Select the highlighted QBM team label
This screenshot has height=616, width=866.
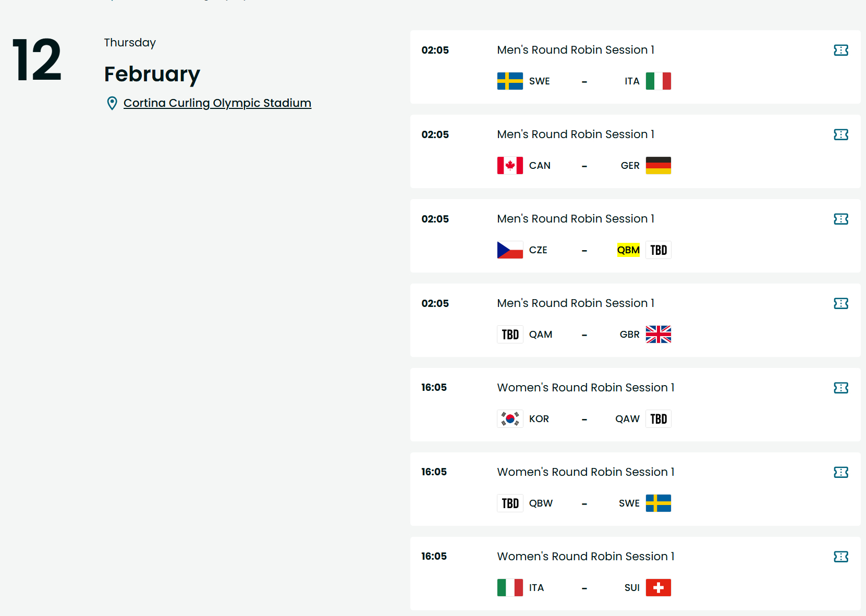click(628, 250)
